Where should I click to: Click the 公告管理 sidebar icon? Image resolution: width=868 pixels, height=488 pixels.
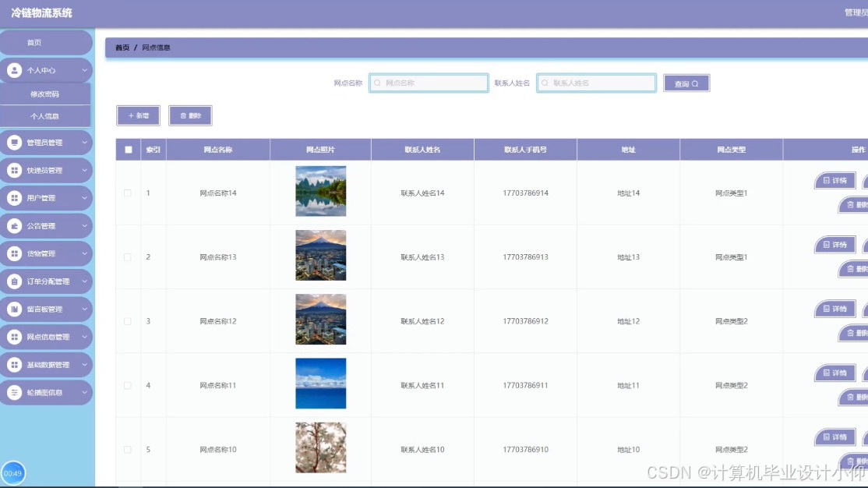pos(14,226)
